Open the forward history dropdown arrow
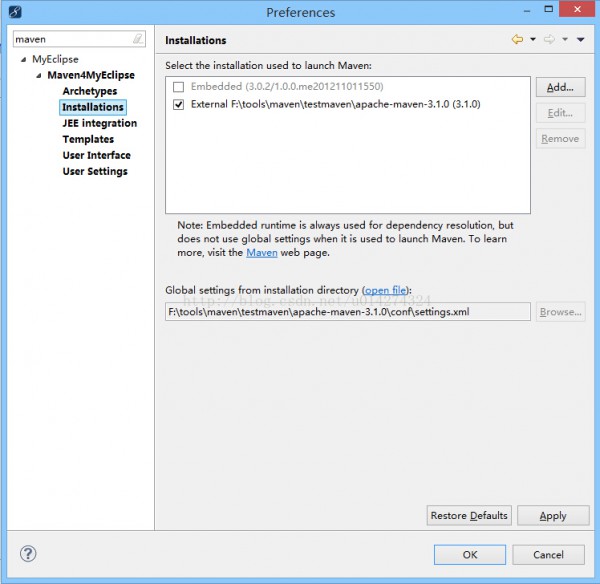The image size is (600, 584). click(x=565, y=39)
